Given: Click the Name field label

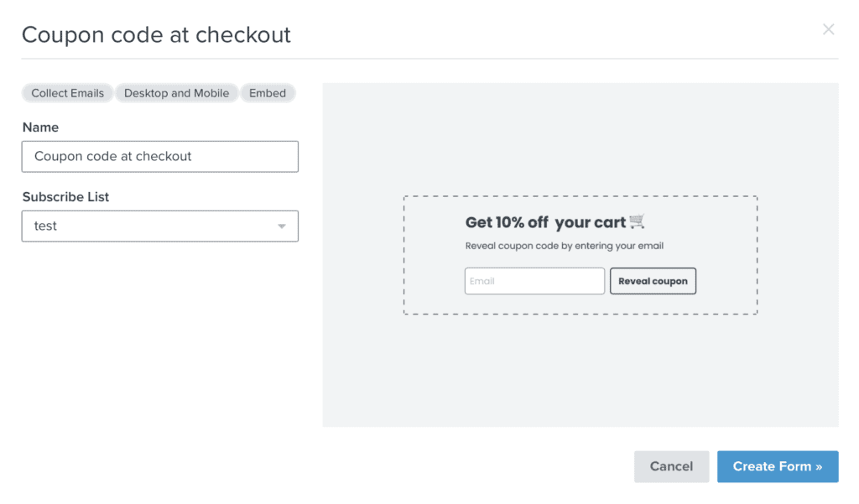Looking at the screenshot, I should coord(40,127).
